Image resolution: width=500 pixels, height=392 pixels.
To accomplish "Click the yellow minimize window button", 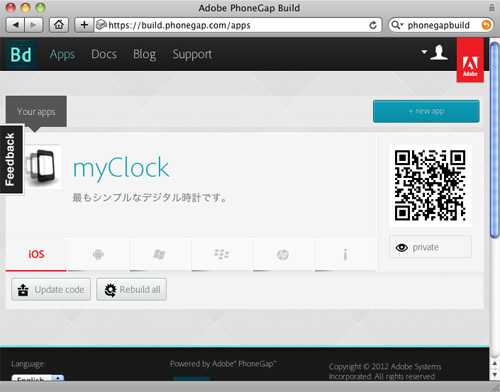I will coord(26,8).
